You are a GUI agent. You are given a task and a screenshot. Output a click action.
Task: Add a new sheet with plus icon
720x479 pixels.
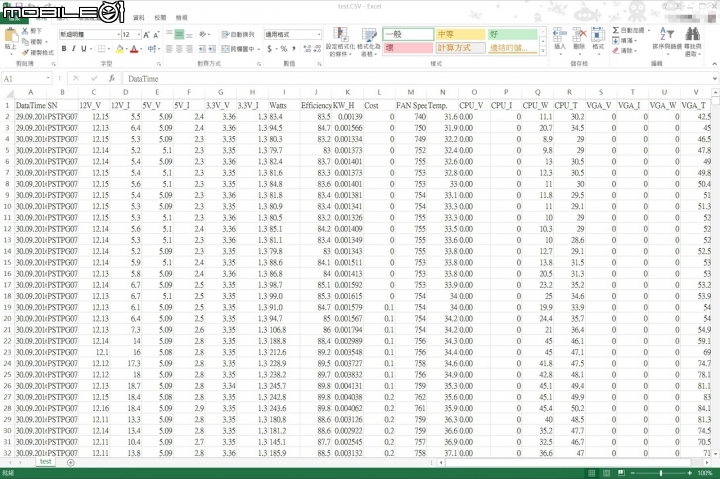71,462
